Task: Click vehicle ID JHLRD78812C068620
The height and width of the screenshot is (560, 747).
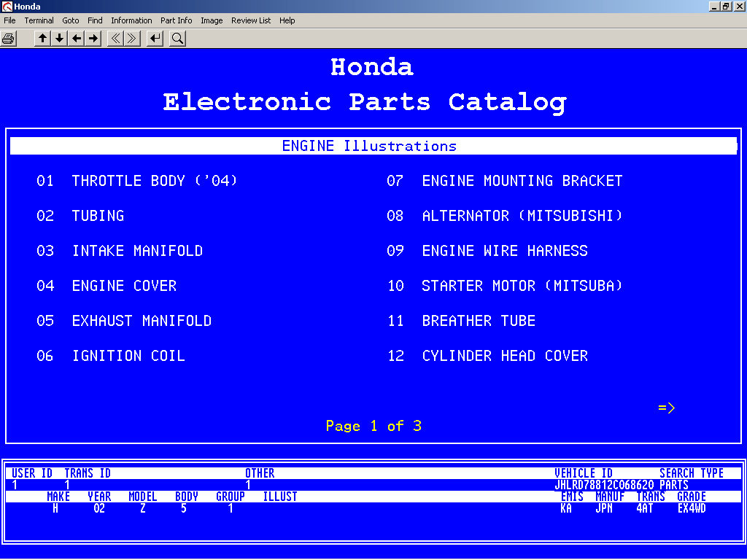Action: [x=604, y=485]
